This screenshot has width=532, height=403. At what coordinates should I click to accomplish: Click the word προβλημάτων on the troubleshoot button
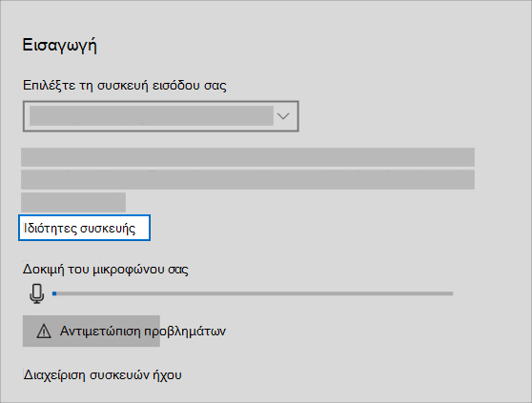coord(185,332)
